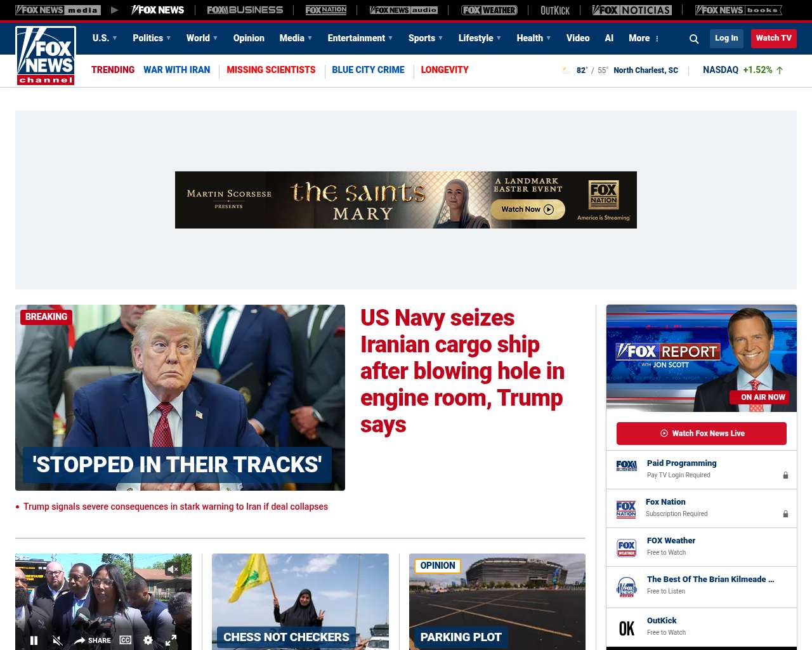This screenshot has width=812, height=650.
Task: Click the green NASDAQ up arrow
Action: [x=780, y=70]
